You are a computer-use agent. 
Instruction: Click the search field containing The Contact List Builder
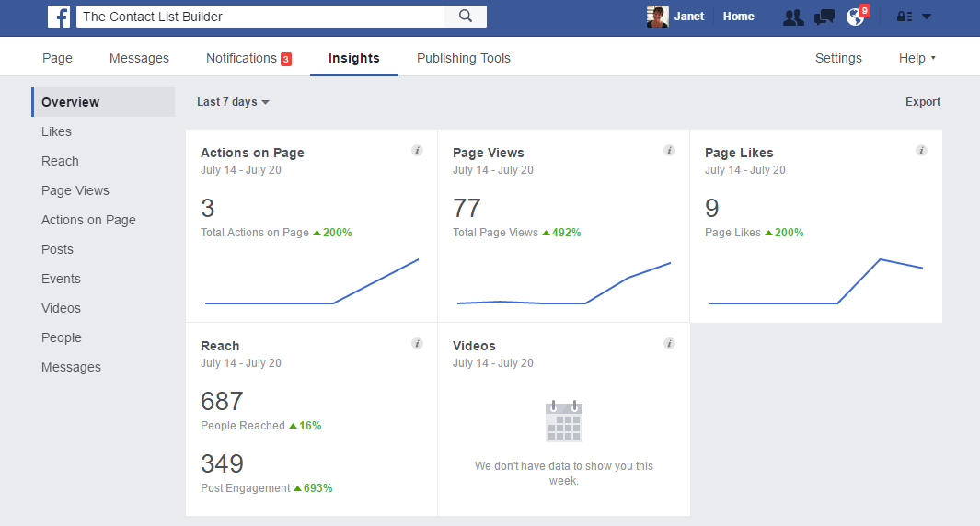tap(260, 17)
